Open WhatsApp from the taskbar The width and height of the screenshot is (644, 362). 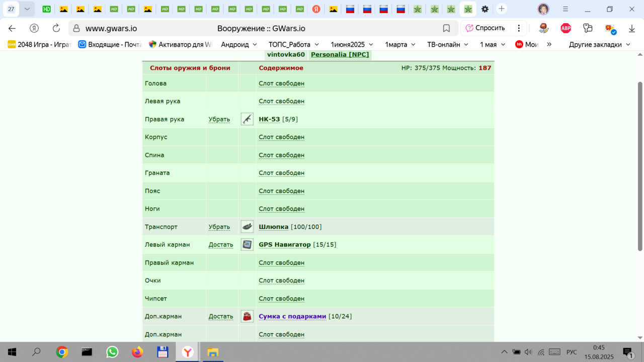[x=112, y=352]
